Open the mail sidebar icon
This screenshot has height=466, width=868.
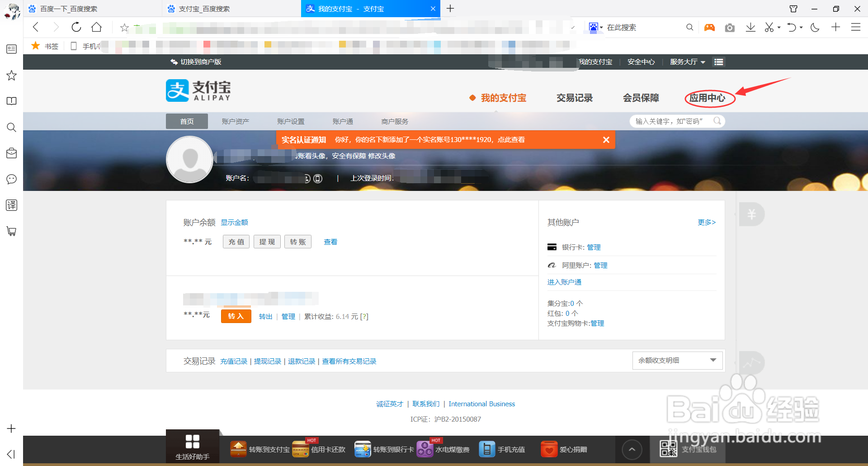(x=12, y=153)
